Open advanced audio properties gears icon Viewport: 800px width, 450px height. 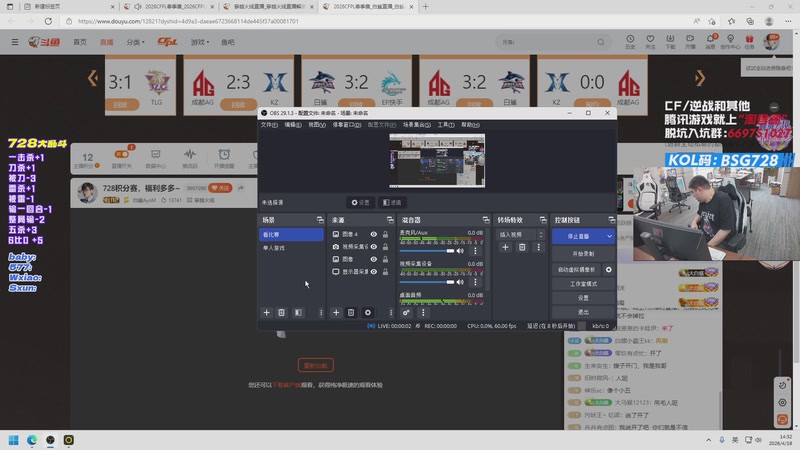(x=406, y=312)
